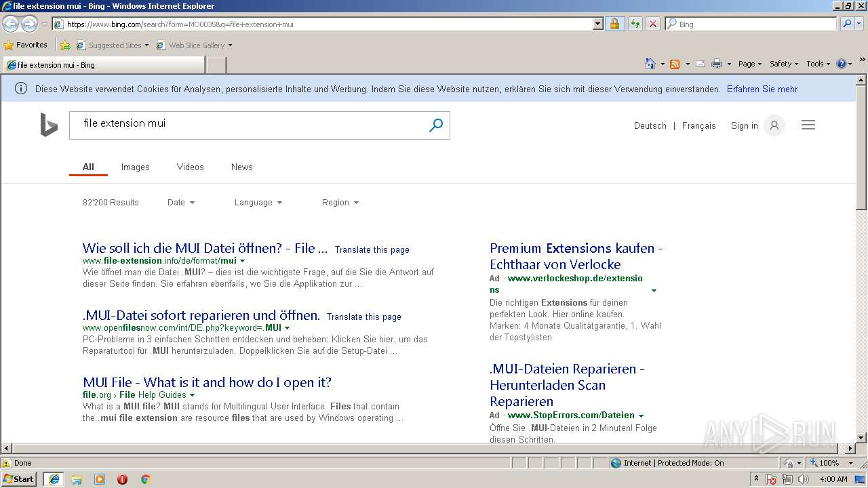Switch to the Videos tab
The image size is (868, 488).
(x=190, y=167)
